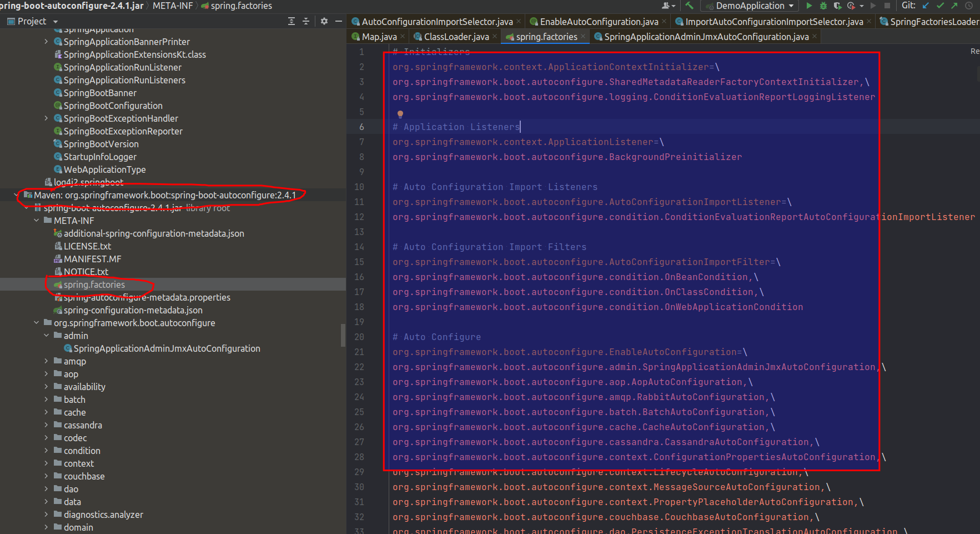The width and height of the screenshot is (980, 534).
Task: Open the user account icon menu
Action: pyautogui.click(x=669, y=6)
